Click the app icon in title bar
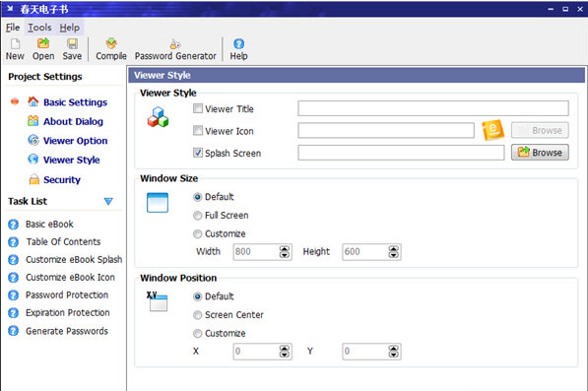Viewport: 588px width, 391px height. [x=10, y=8]
